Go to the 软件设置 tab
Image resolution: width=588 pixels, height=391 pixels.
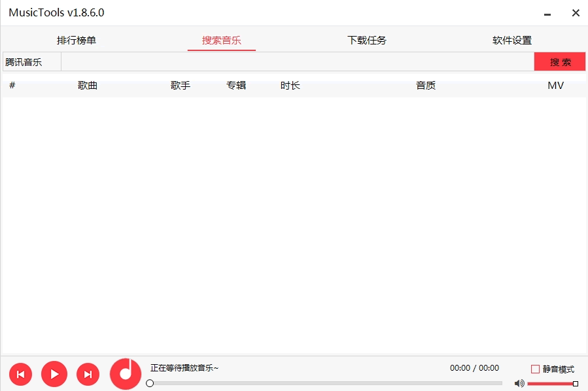pyautogui.click(x=512, y=41)
